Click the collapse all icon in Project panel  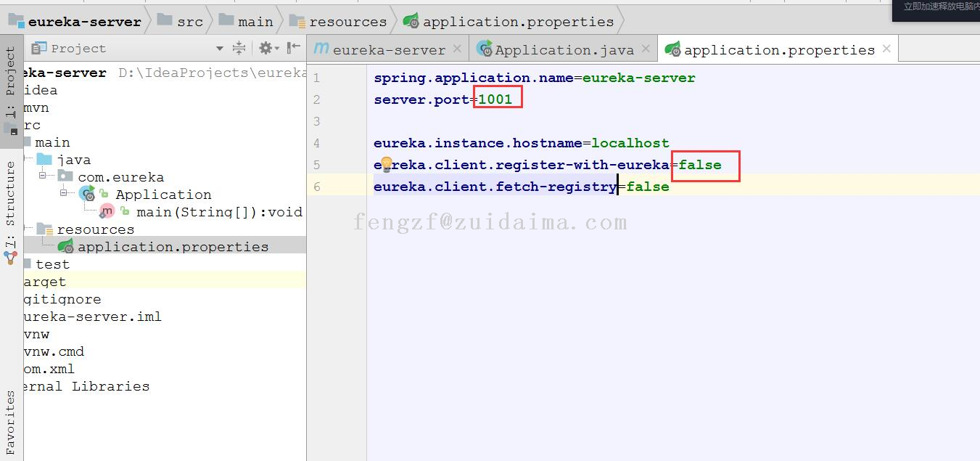pyautogui.click(x=239, y=49)
